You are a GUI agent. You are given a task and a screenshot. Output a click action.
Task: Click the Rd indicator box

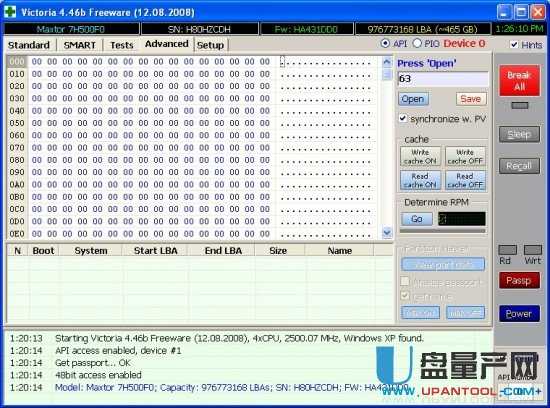tap(507, 250)
